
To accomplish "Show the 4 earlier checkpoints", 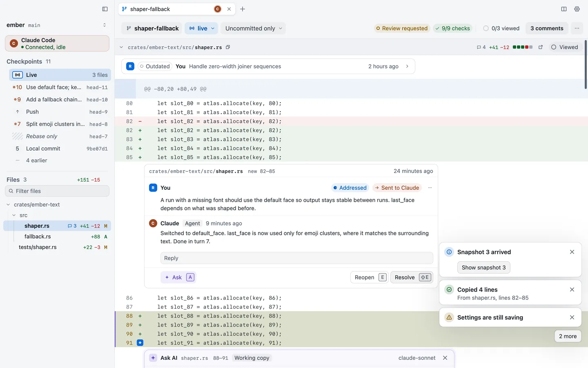I will tap(37, 160).
